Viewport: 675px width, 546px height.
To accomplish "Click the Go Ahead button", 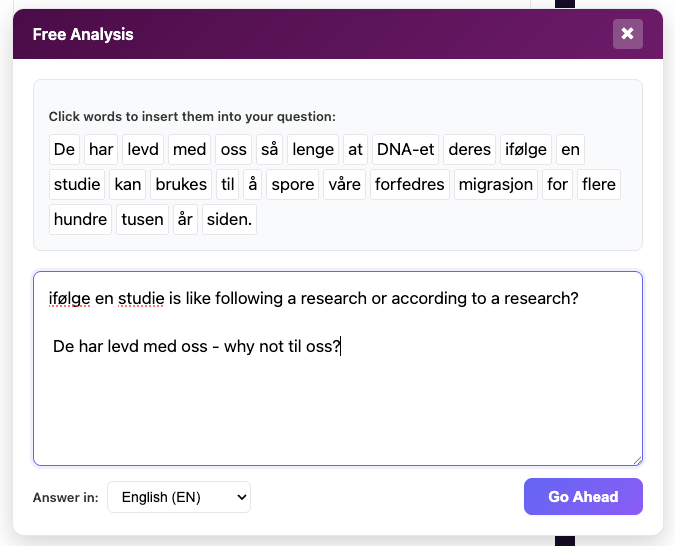I will click(x=582, y=496).
